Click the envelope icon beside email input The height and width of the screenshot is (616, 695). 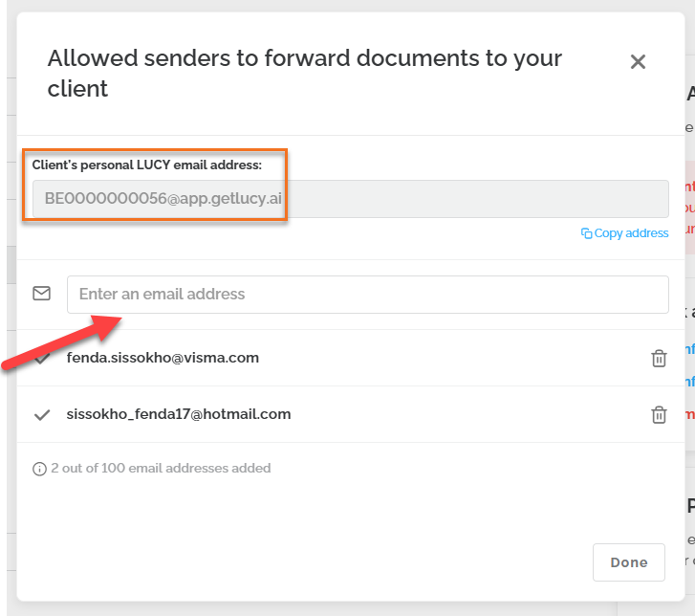[41, 294]
